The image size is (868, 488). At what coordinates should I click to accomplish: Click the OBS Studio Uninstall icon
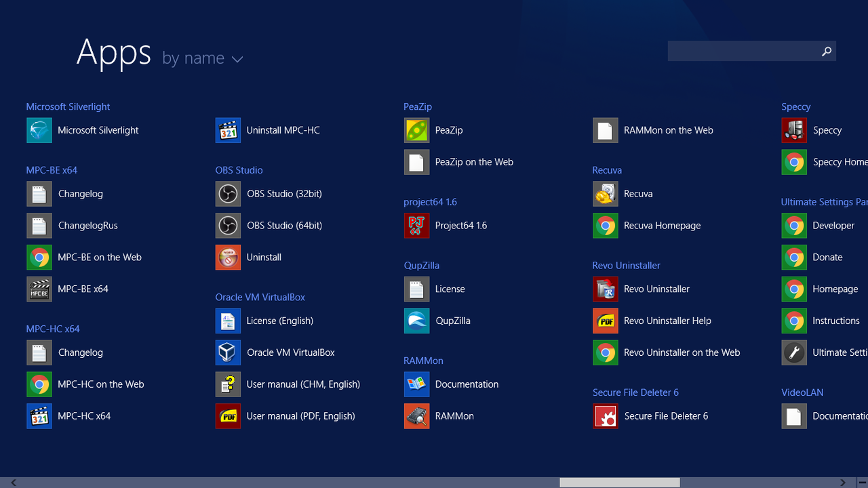pyautogui.click(x=228, y=257)
